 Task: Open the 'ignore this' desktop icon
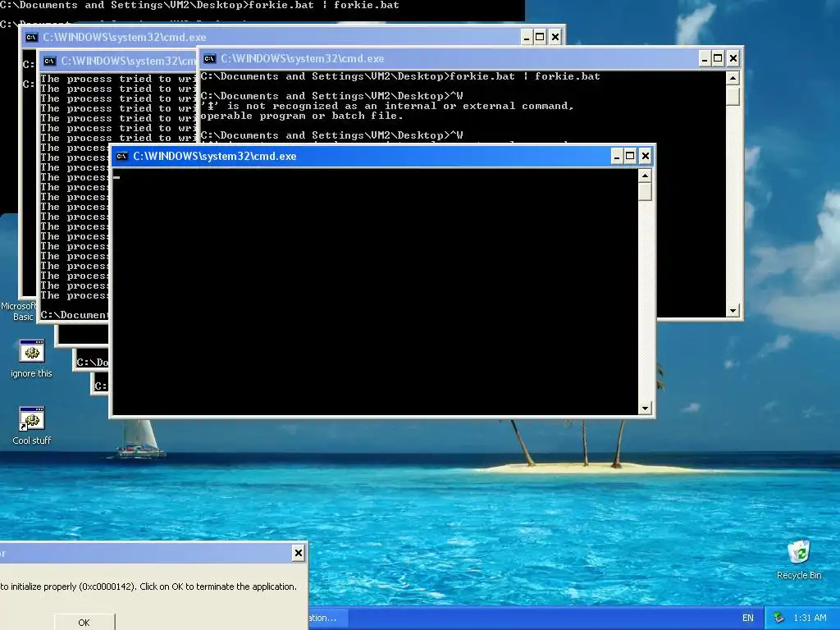click(x=32, y=351)
